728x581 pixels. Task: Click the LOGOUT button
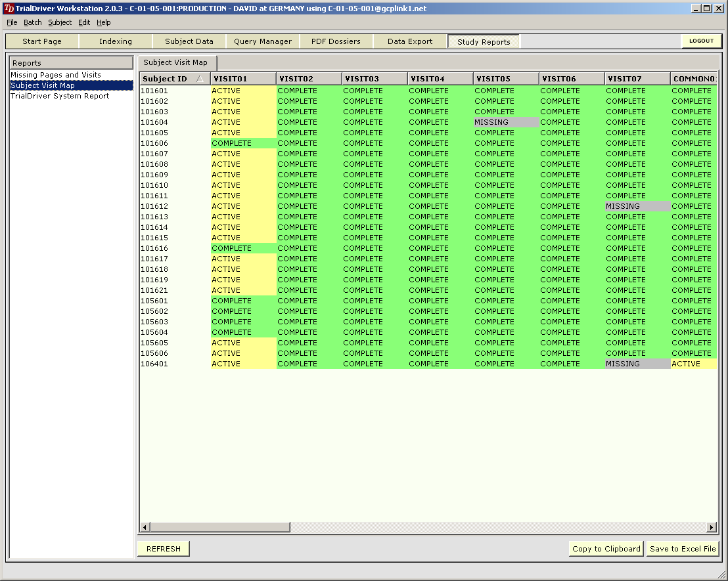[x=701, y=41]
